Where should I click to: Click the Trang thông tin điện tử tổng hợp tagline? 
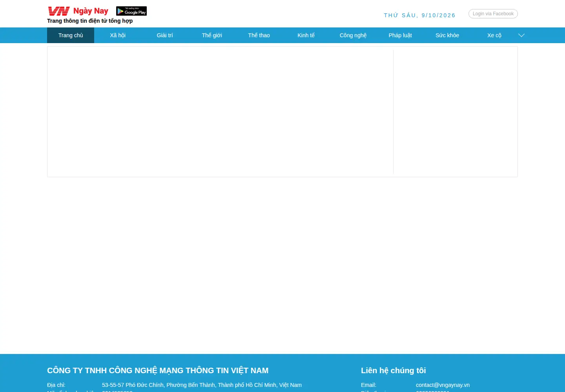tap(90, 21)
